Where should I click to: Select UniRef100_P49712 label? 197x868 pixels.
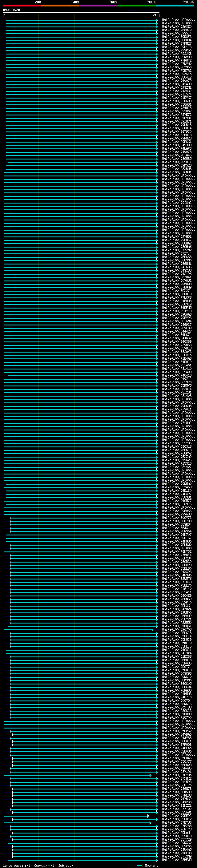[176, 379]
